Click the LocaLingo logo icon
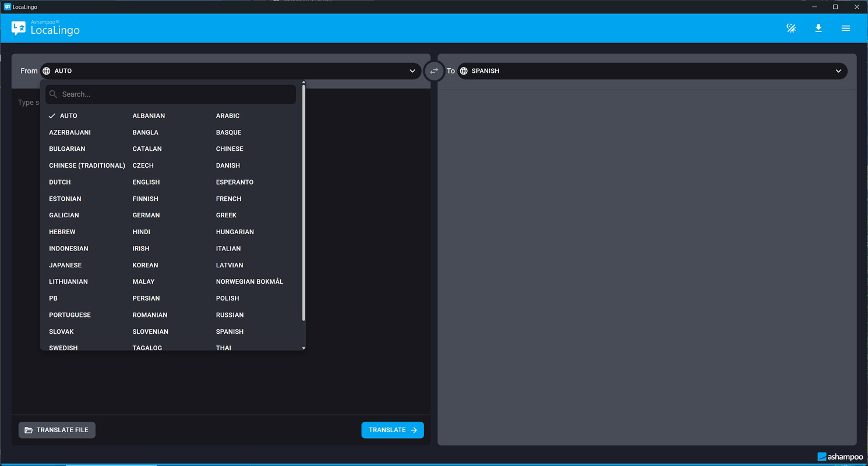 19,28
